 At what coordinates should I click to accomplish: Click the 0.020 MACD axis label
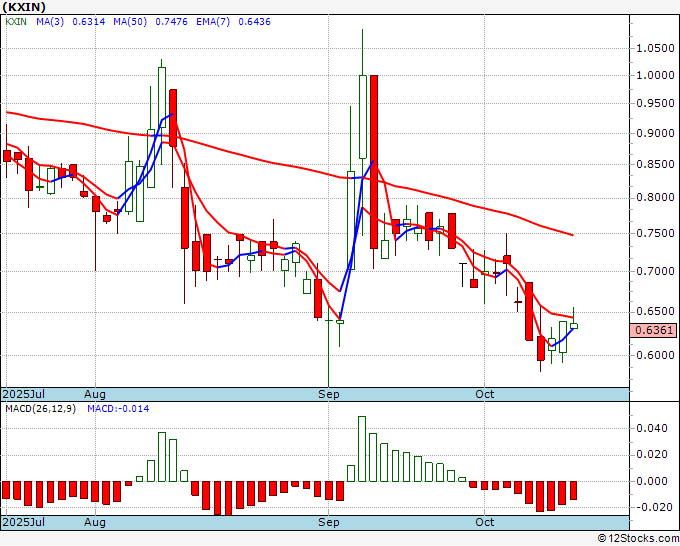(652, 454)
